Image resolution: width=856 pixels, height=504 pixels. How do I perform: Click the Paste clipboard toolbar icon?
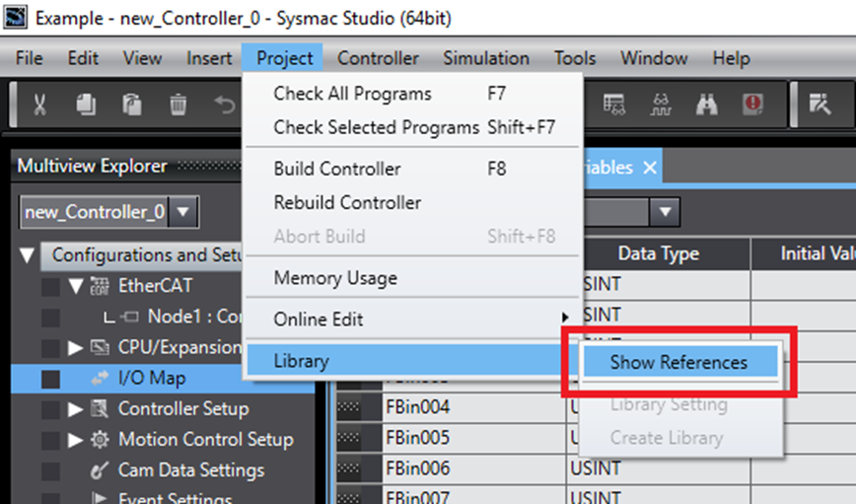pos(131,105)
